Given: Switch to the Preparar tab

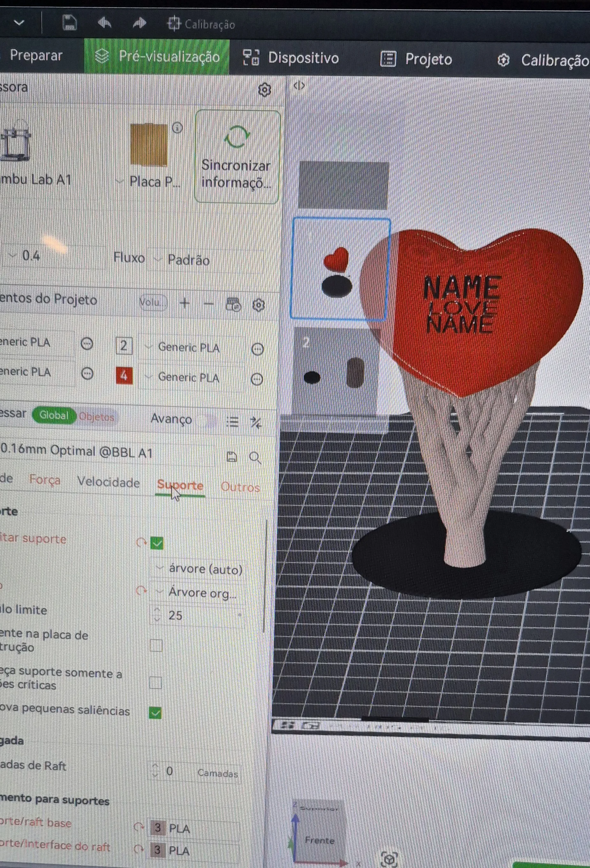Looking at the screenshot, I should pyautogui.click(x=36, y=55).
